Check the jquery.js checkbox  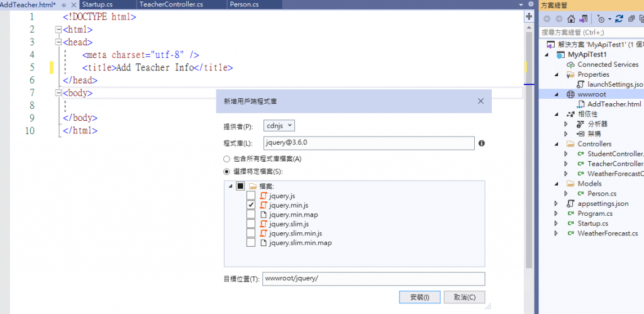tap(250, 196)
